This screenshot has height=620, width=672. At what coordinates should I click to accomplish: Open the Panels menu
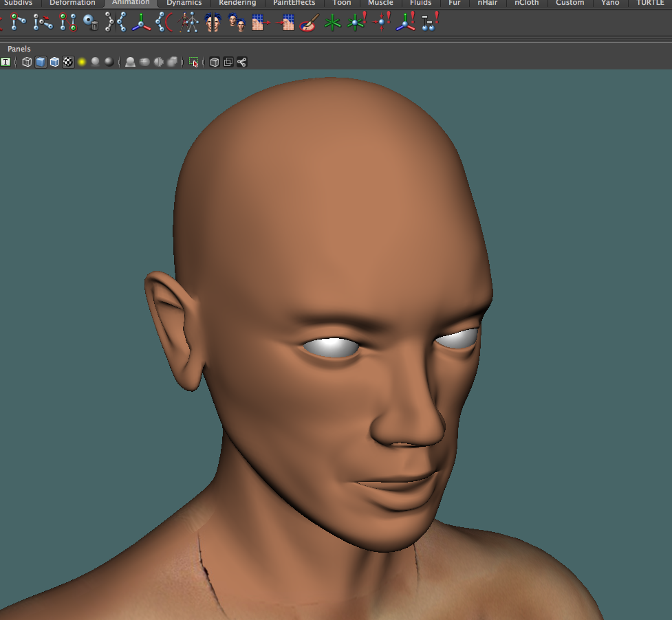click(x=19, y=49)
